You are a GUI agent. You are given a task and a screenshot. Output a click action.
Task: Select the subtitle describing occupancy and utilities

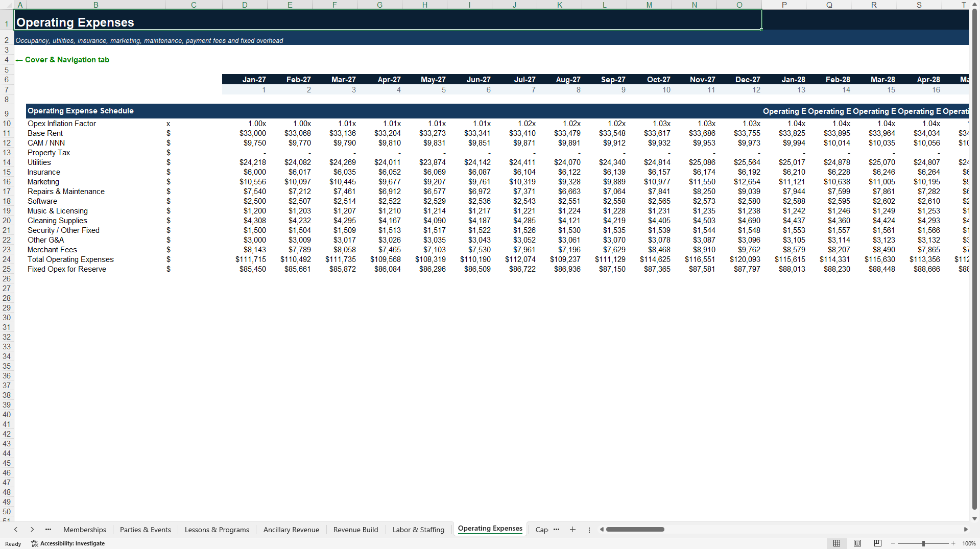pos(149,40)
